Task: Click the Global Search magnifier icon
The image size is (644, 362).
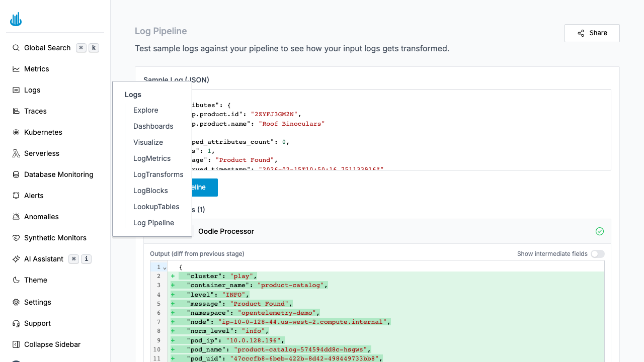Action: click(x=16, y=48)
